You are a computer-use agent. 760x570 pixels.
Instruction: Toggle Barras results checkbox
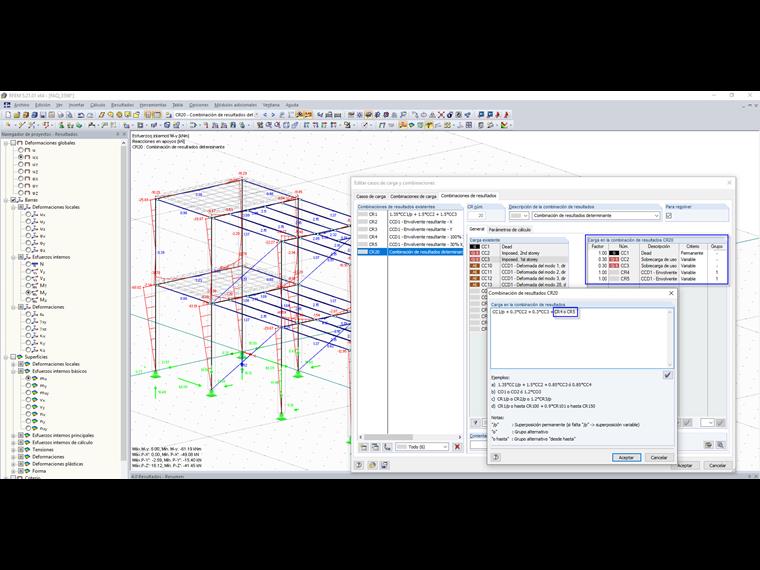(13, 200)
